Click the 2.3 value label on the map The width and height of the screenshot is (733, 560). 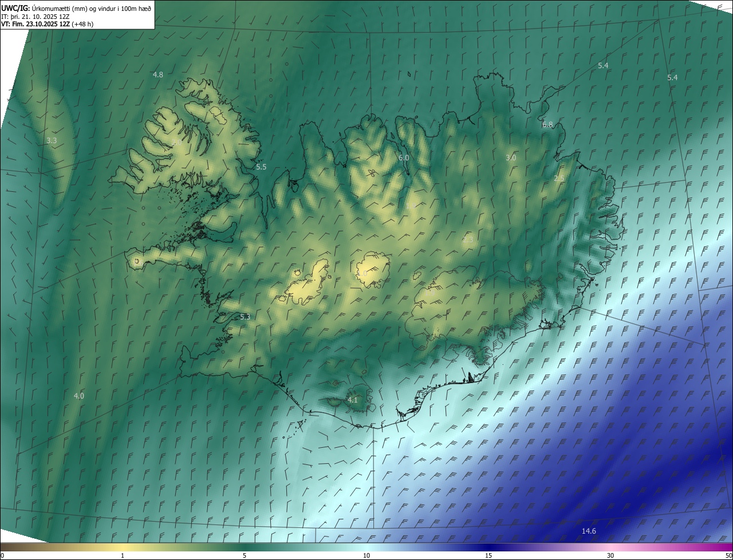tap(468, 239)
